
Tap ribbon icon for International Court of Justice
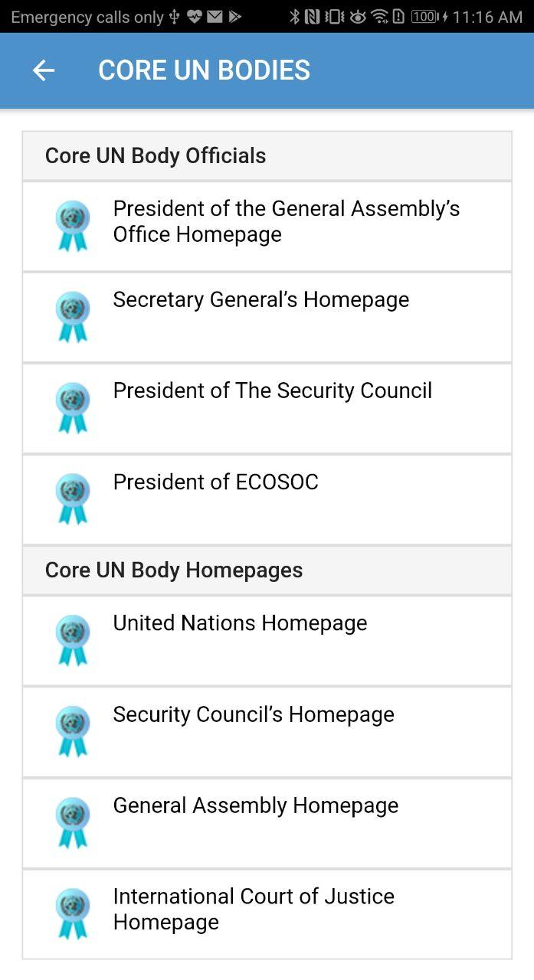point(73,913)
